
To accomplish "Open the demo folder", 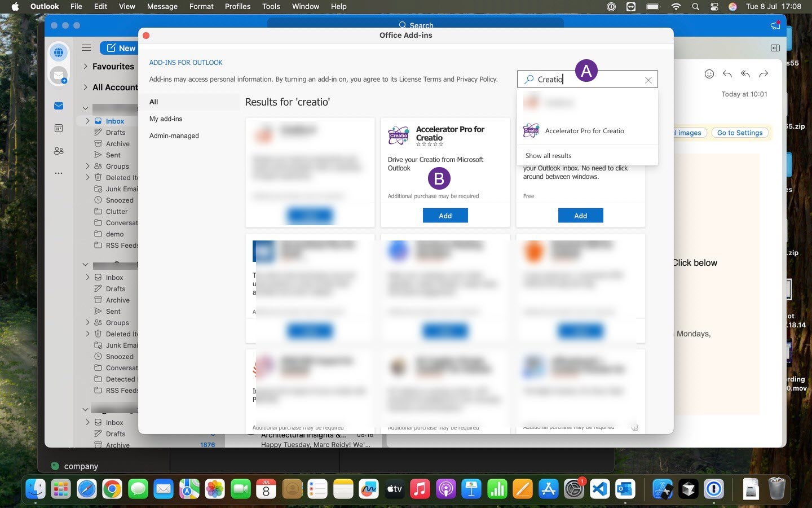I will pyautogui.click(x=114, y=234).
